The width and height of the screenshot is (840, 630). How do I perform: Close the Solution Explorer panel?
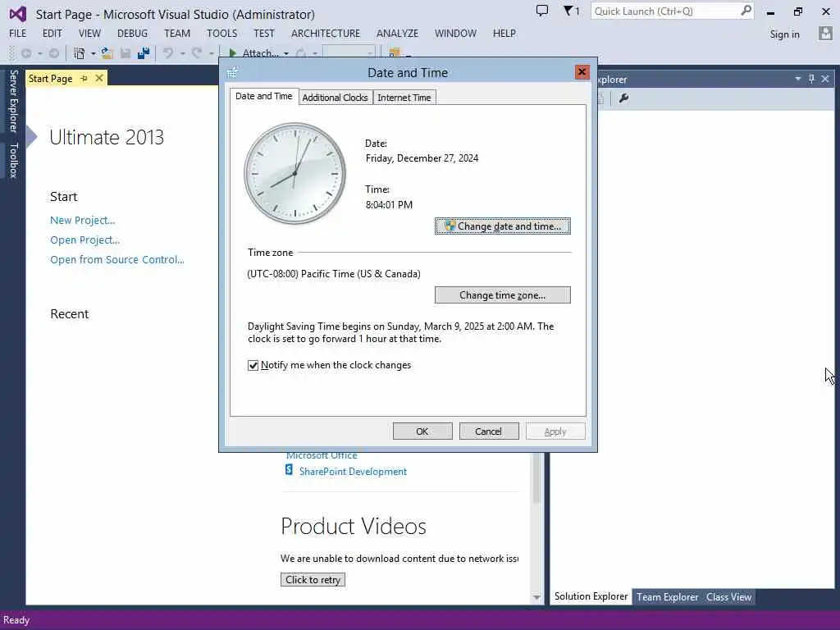click(825, 79)
